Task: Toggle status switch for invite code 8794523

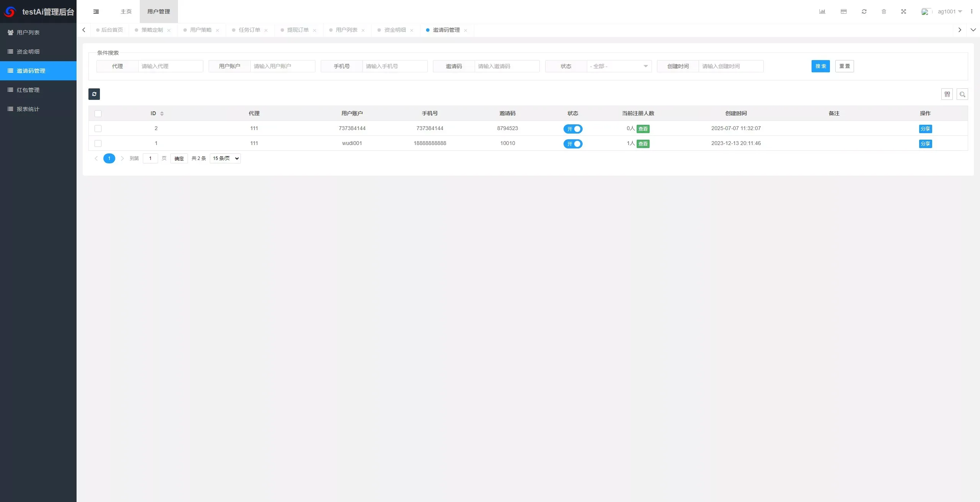Action: 573,129
